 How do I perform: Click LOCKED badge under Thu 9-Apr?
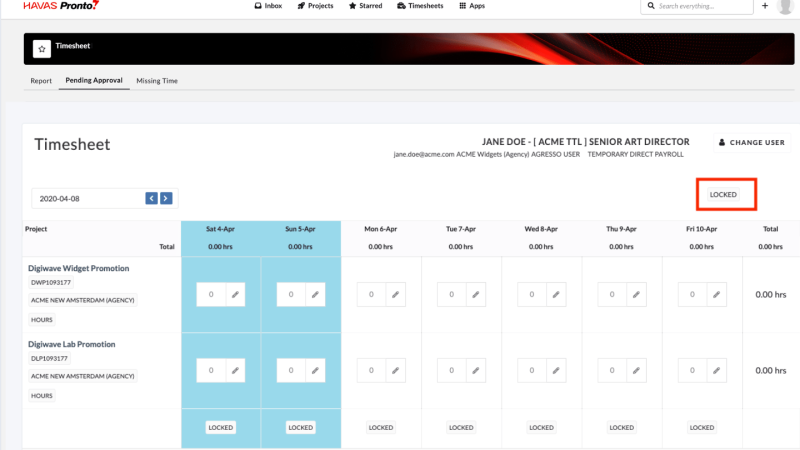click(x=621, y=428)
